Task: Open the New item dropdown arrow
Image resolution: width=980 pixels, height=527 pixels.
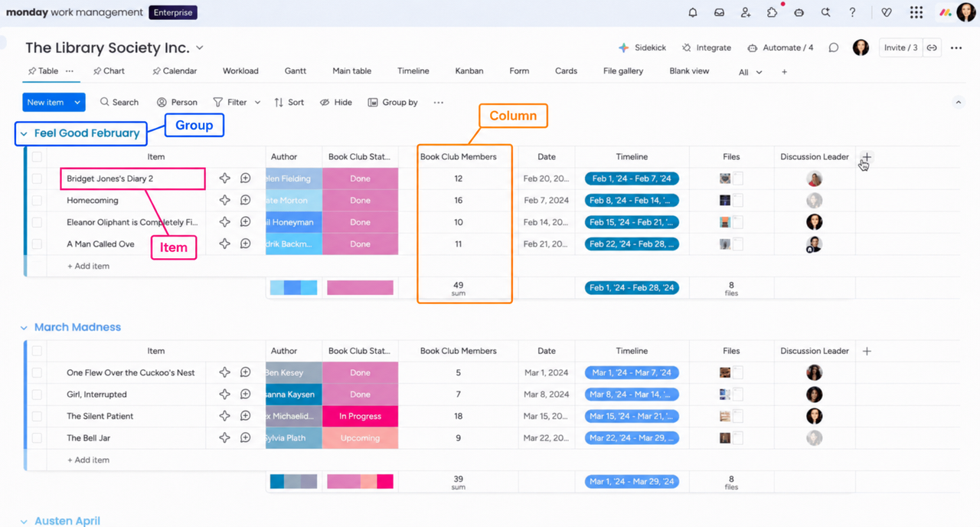Action: (77, 102)
